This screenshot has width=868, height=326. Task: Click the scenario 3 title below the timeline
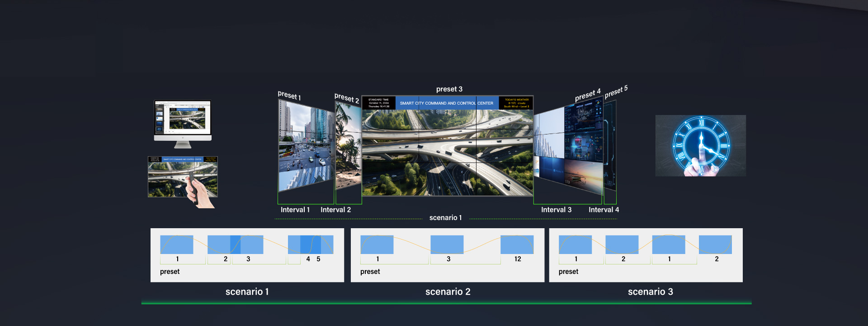(x=650, y=292)
